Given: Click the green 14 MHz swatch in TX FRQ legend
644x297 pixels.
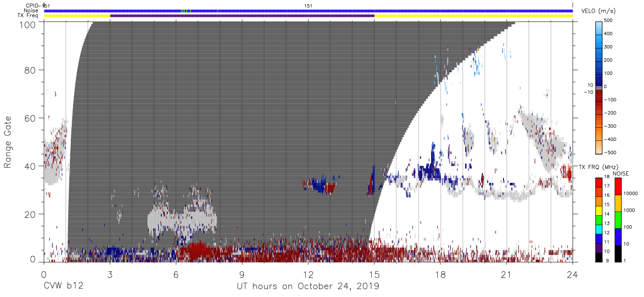Looking at the screenshot, I should [x=598, y=220].
